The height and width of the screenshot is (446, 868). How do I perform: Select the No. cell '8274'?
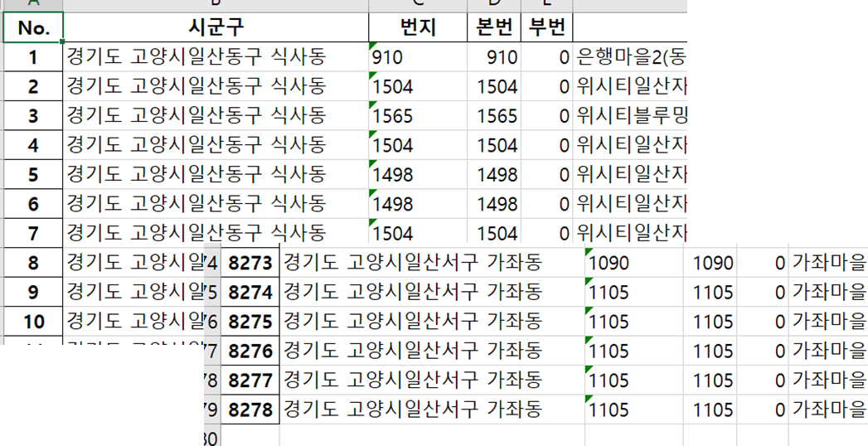(250, 292)
